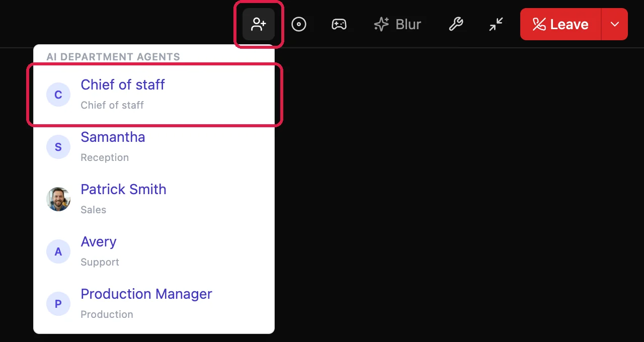Invite the Chief of staff agent
This screenshot has height=342, width=644.
pyautogui.click(x=154, y=95)
